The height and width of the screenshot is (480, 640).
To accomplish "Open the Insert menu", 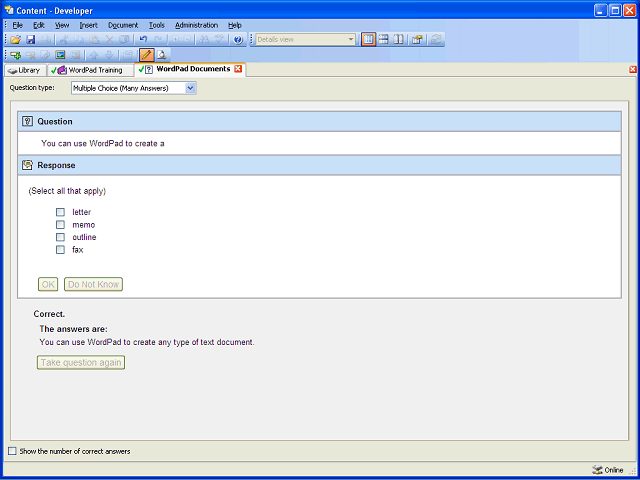I will 89,25.
